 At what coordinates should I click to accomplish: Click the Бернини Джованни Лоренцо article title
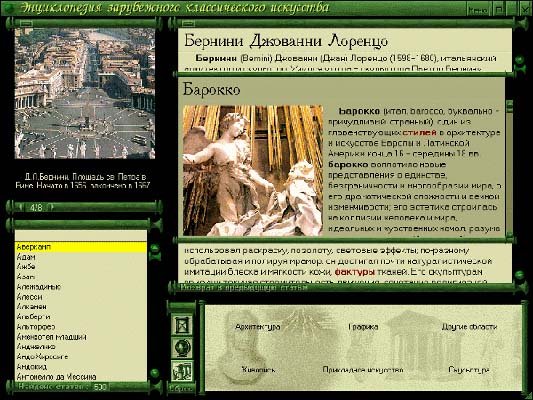click(x=286, y=41)
